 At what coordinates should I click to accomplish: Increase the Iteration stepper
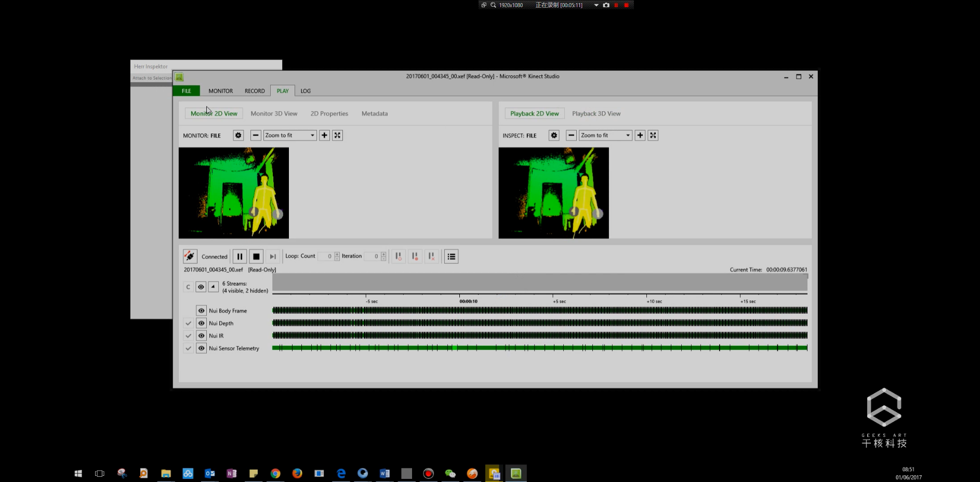pos(383,254)
